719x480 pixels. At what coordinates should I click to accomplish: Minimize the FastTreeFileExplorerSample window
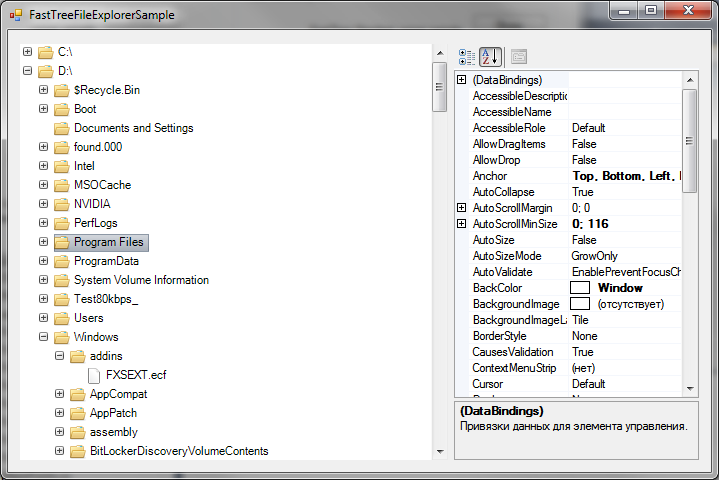click(x=624, y=10)
